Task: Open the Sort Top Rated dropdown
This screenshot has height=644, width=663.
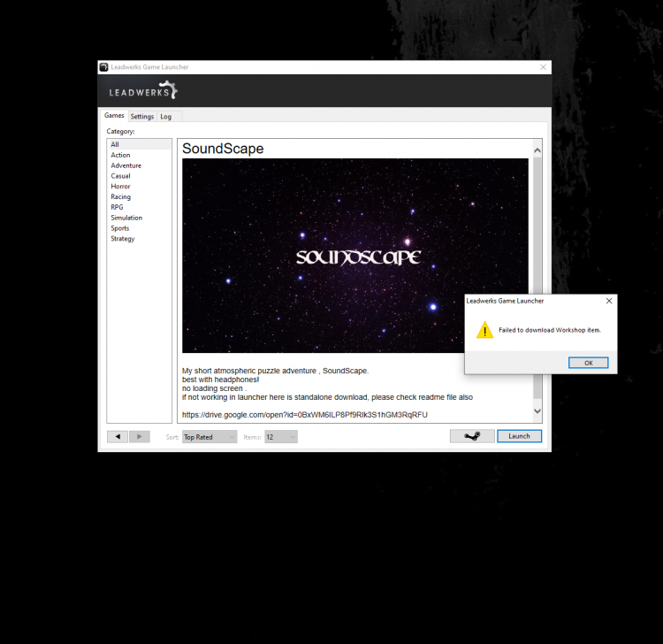Action: point(210,437)
